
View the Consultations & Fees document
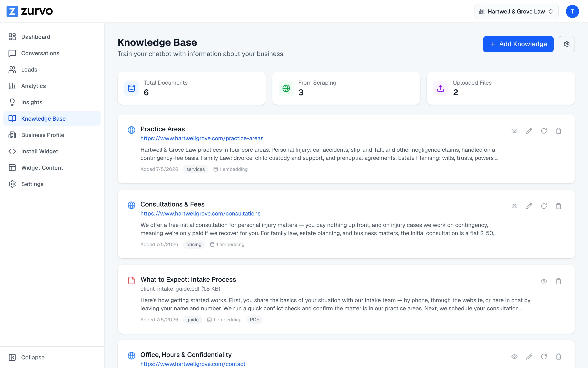point(514,206)
